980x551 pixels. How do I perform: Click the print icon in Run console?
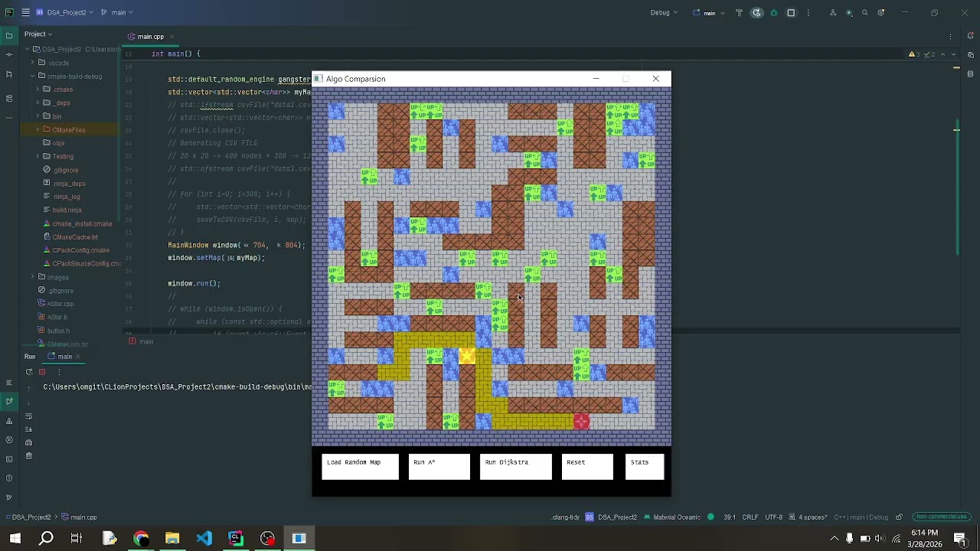29,442
